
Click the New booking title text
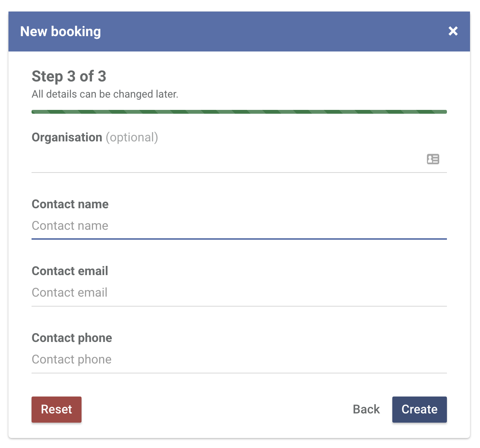click(x=60, y=32)
